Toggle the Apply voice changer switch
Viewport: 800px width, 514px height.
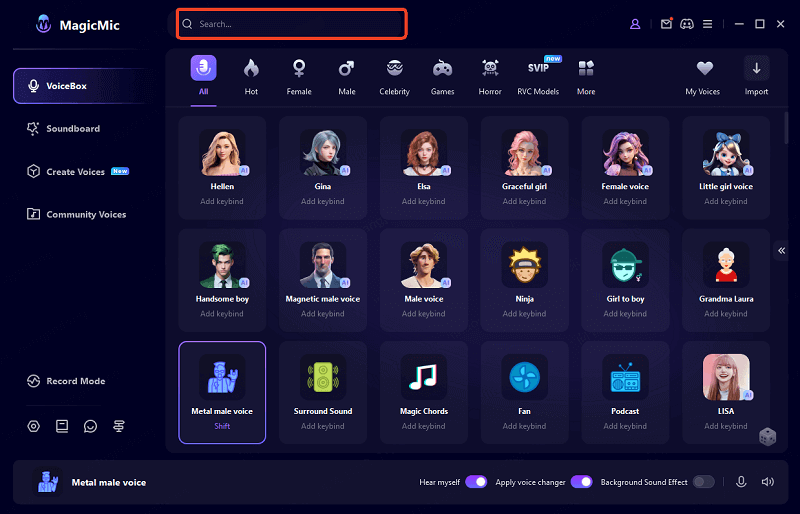(x=581, y=482)
